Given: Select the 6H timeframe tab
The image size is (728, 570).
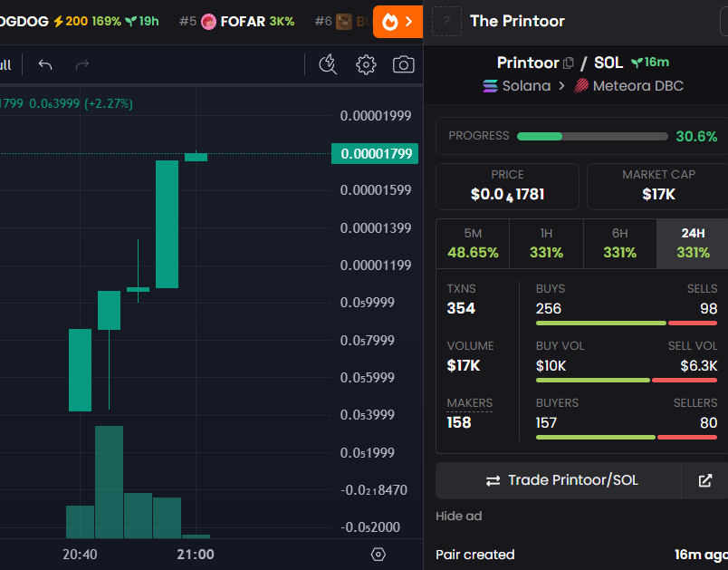Looking at the screenshot, I should 620,244.
